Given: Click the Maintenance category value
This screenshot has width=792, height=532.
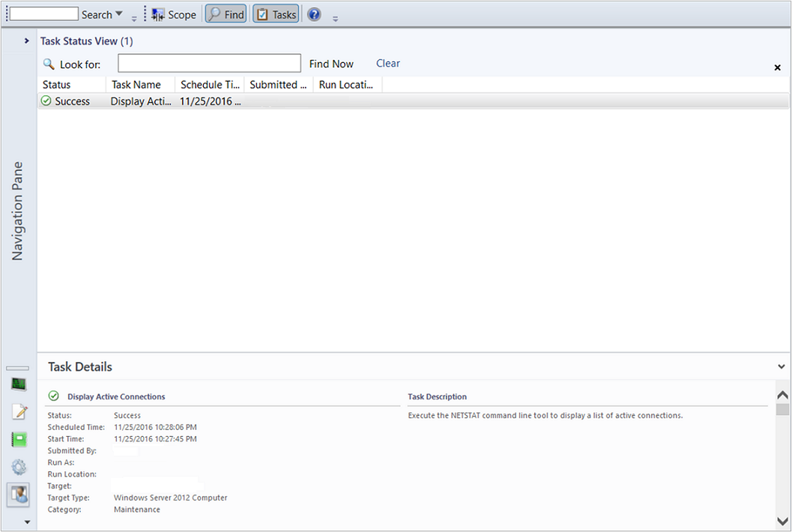Looking at the screenshot, I should point(137,510).
